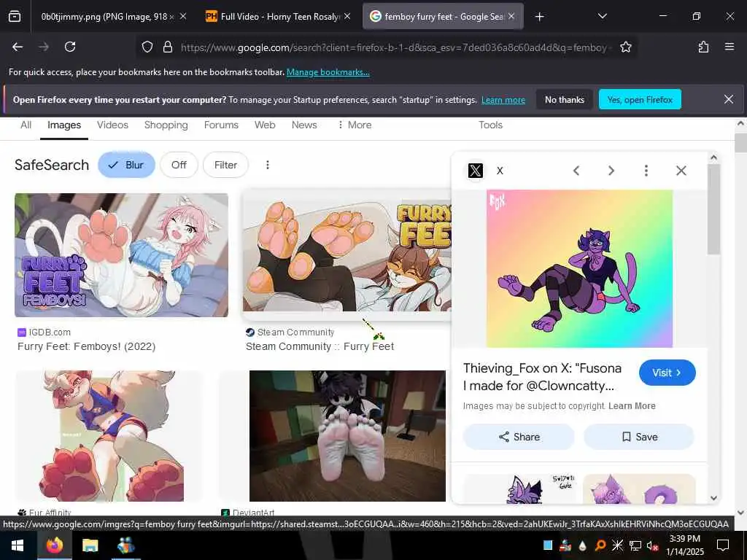The image size is (747, 560).
Task: Set SafeSearch to Blur
Action: [x=126, y=165]
